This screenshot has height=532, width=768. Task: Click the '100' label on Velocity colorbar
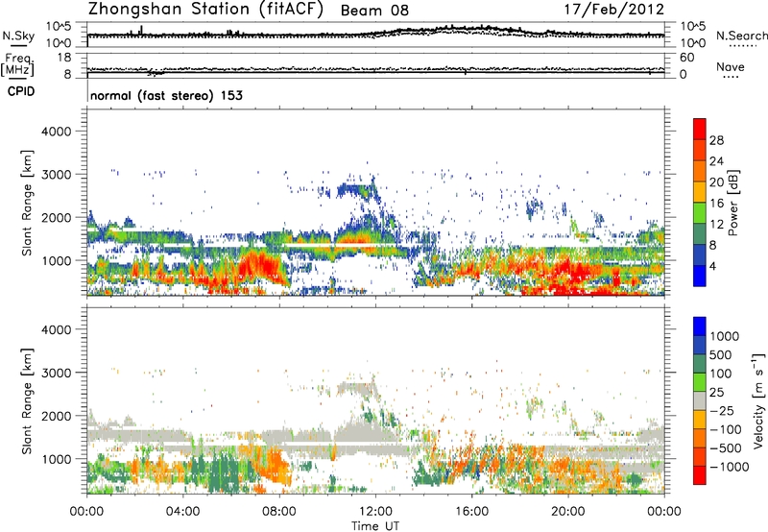point(721,374)
